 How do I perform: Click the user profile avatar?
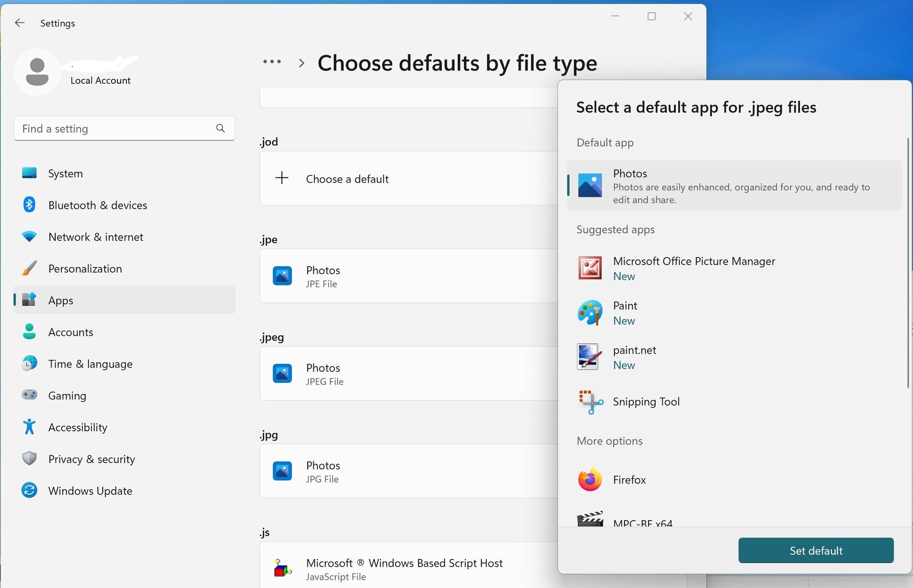37,72
